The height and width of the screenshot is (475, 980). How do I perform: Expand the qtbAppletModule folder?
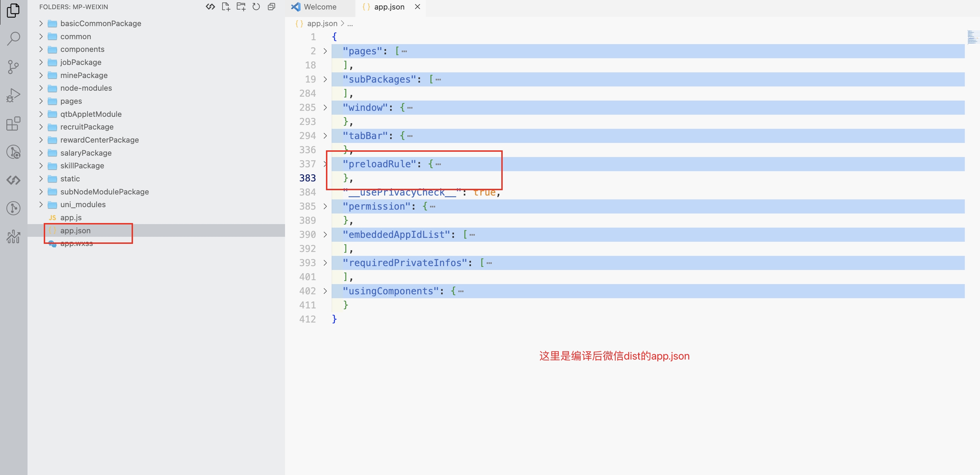point(41,114)
